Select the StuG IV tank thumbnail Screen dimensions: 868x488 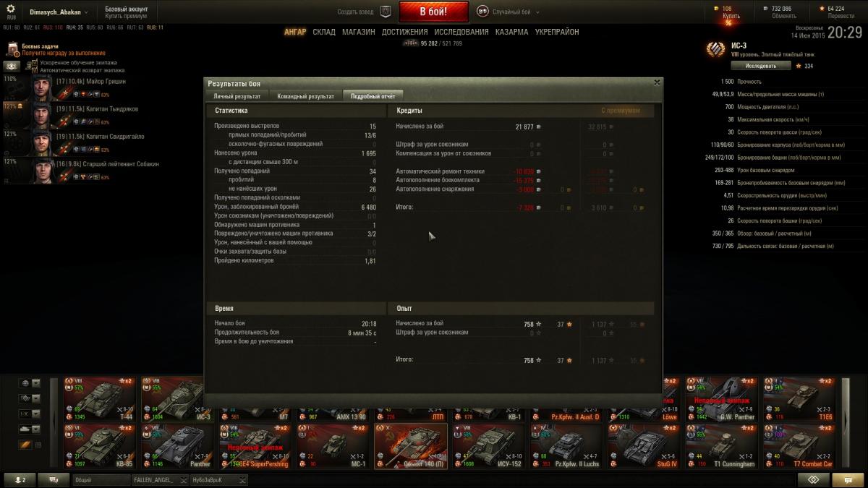(x=643, y=446)
